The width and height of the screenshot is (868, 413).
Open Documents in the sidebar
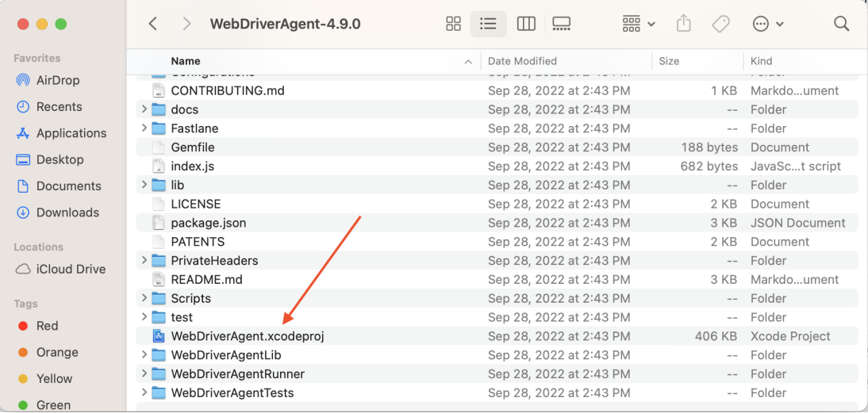(x=60, y=186)
